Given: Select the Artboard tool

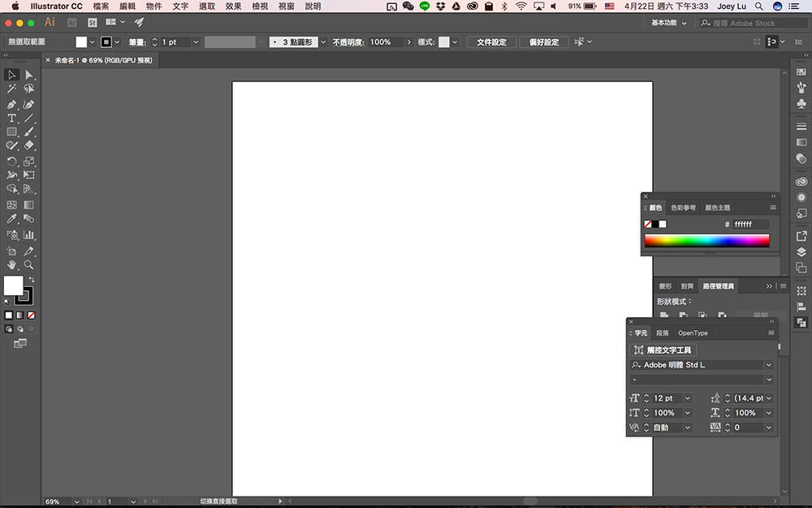Looking at the screenshot, I should (12, 251).
